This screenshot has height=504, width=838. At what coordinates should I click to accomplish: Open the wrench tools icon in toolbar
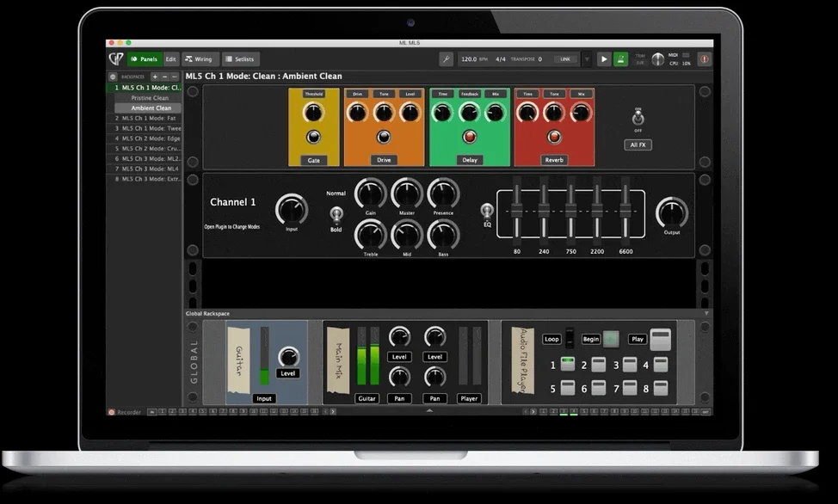tap(446, 59)
